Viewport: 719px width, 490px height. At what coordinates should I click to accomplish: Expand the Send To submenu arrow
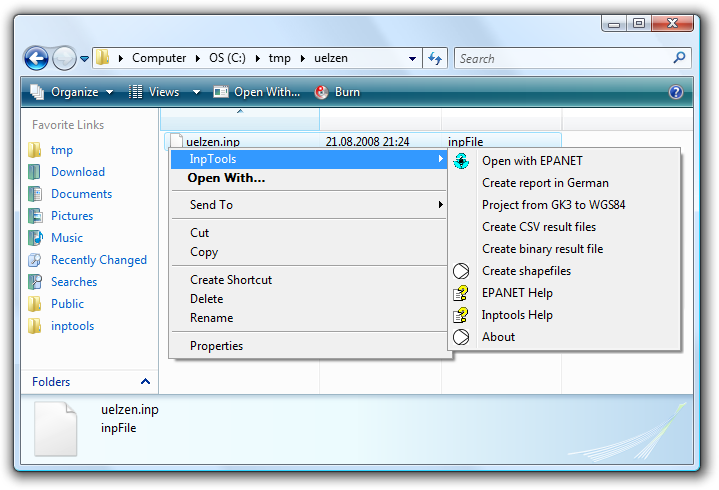click(440, 204)
